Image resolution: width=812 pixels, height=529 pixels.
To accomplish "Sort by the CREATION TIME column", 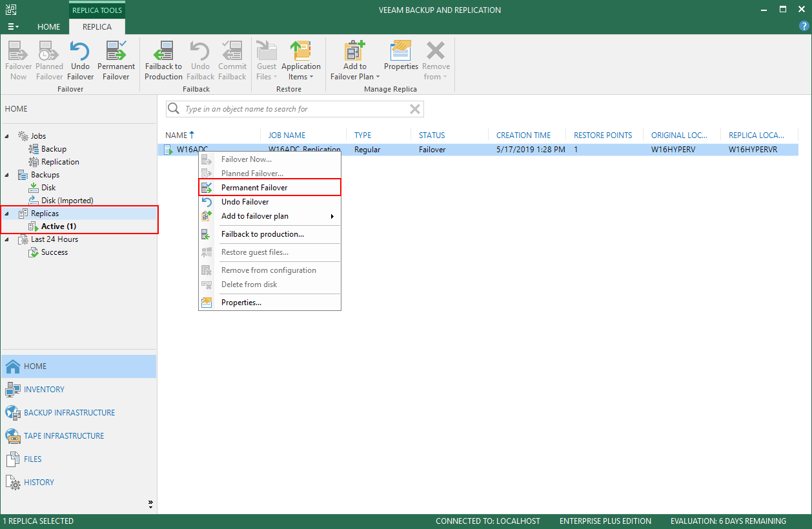I will pos(523,135).
